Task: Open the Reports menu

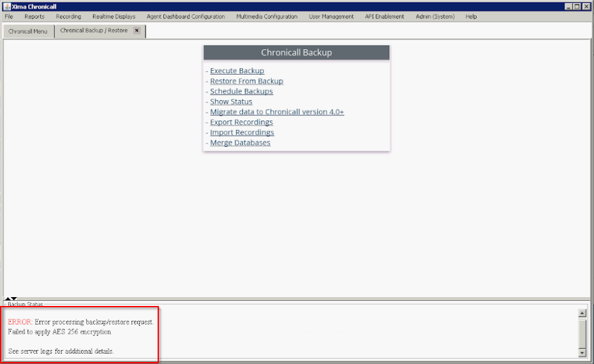Action: (34, 17)
